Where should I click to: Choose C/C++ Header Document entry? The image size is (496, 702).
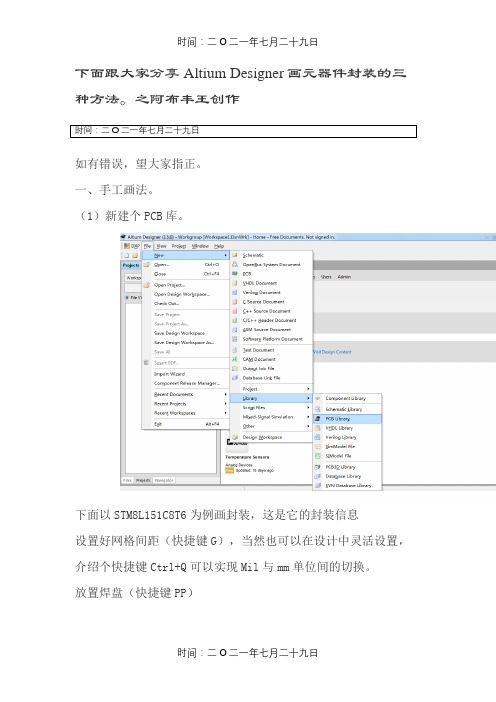269,320
